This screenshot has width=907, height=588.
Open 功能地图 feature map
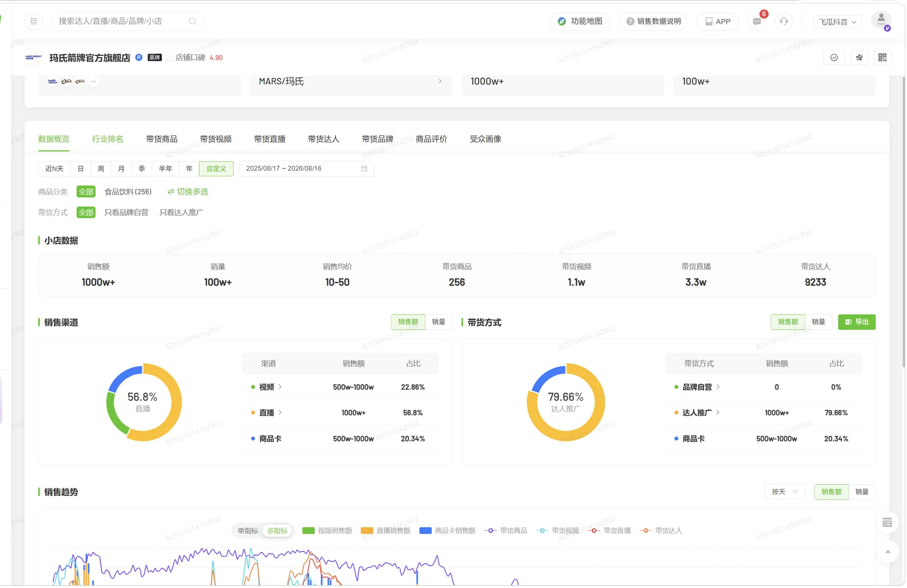(x=580, y=21)
